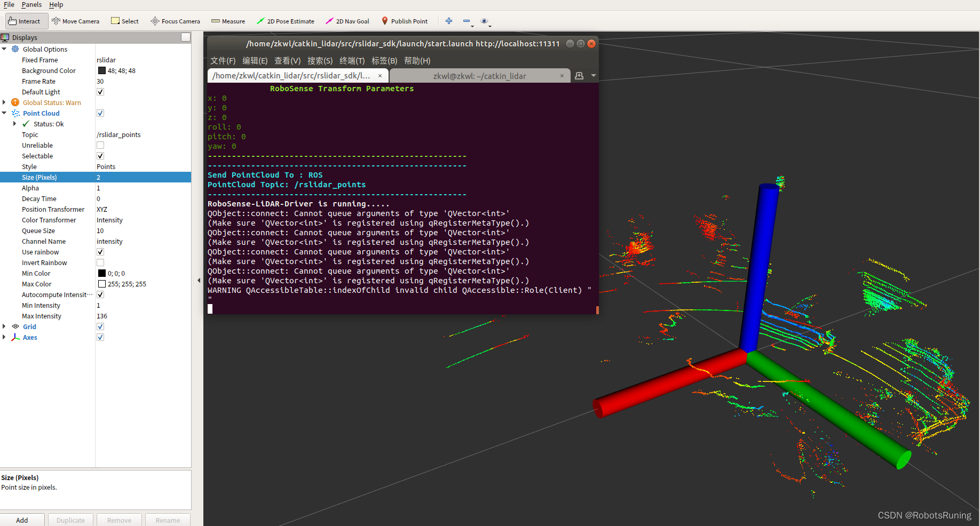Open terminal 编辑(E) menu
980x526 pixels.
click(255, 61)
